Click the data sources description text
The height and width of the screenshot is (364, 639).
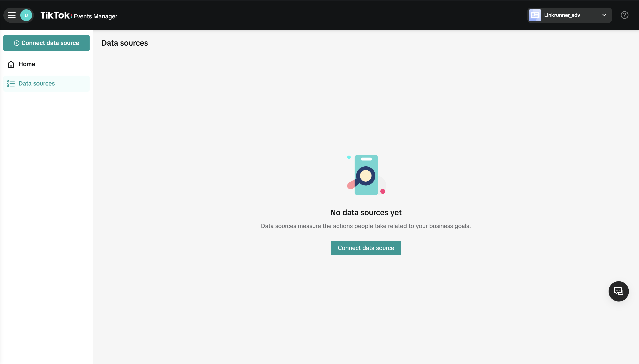tap(366, 226)
